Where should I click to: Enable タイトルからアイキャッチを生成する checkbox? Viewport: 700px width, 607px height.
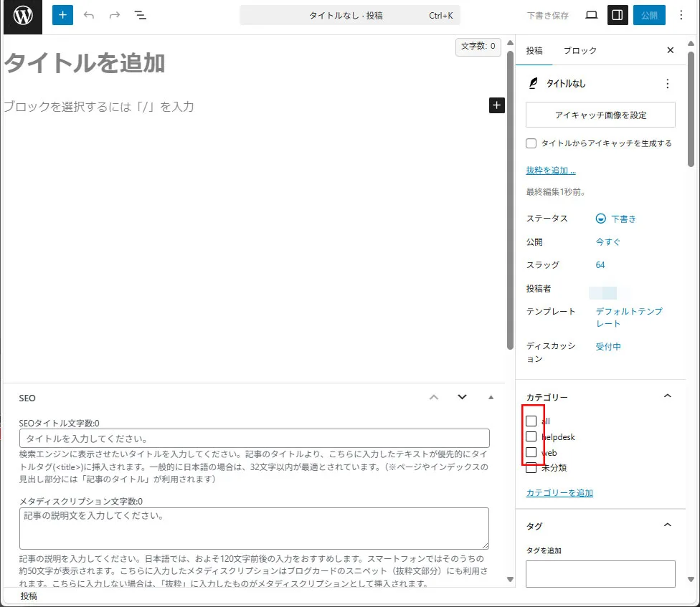(x=531, y=143)
